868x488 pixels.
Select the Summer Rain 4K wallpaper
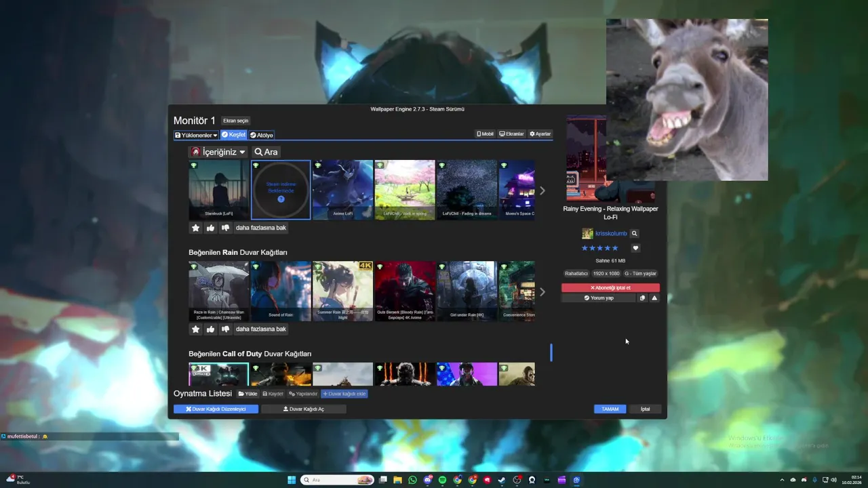click(x=342, y=291)
